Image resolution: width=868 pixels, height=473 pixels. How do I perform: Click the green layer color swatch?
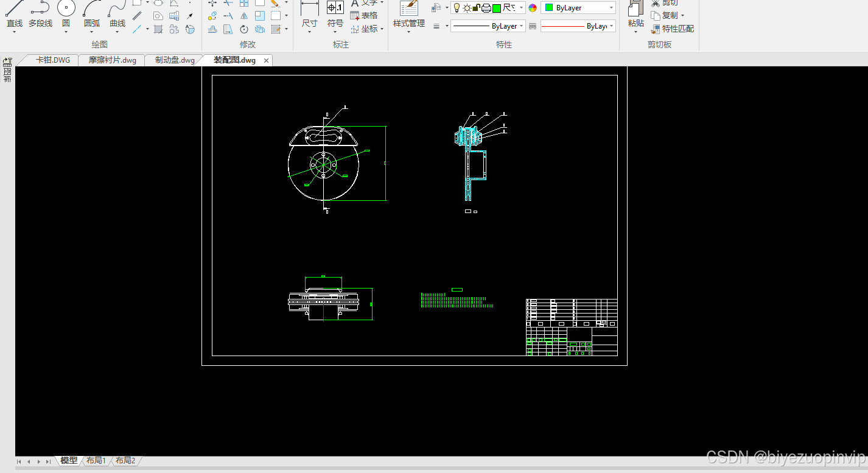point(497,8)
